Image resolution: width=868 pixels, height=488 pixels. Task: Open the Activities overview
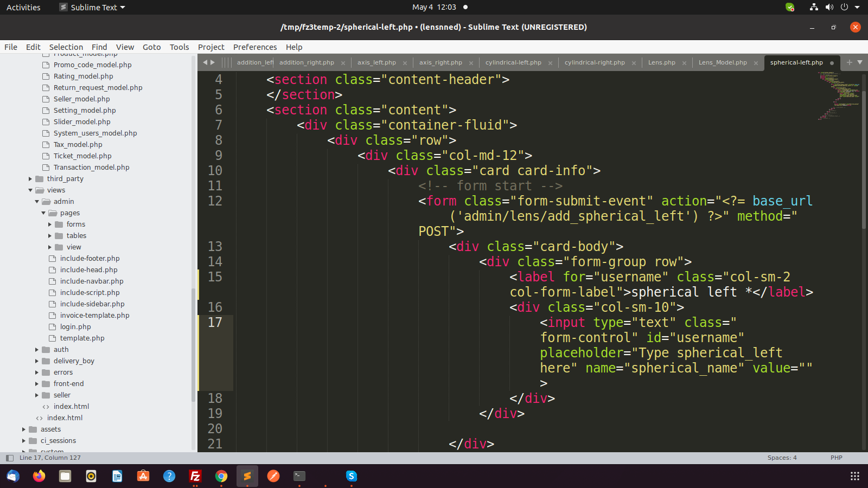[x=23, y=7]
